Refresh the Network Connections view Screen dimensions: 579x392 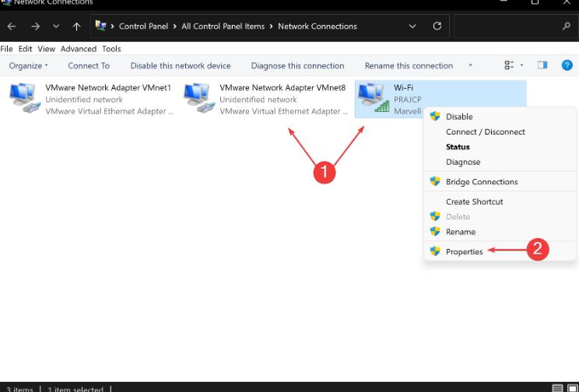coord(437,26)
